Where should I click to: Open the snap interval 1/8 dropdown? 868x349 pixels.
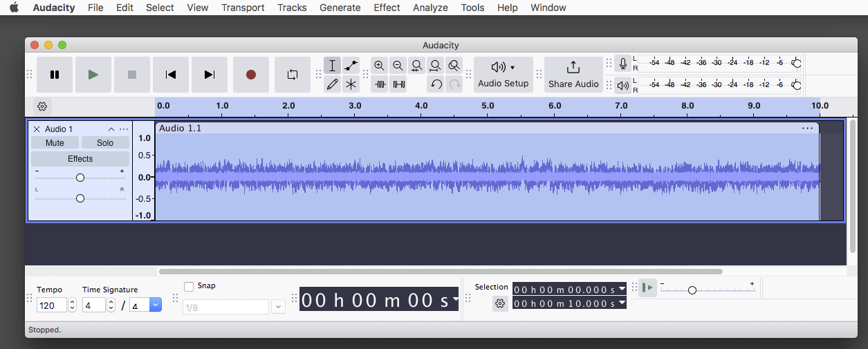pos(278,307)
